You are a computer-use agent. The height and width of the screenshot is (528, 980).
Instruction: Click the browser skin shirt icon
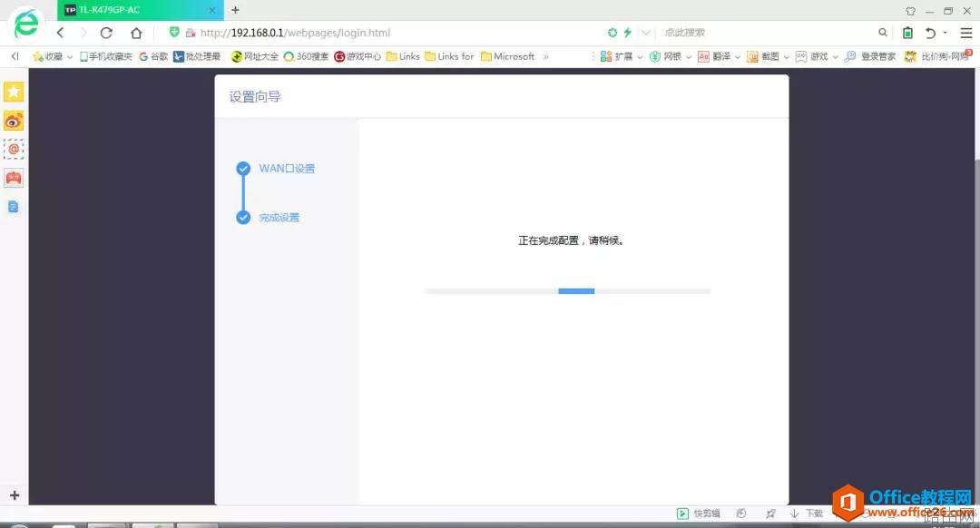coord(911,11)
